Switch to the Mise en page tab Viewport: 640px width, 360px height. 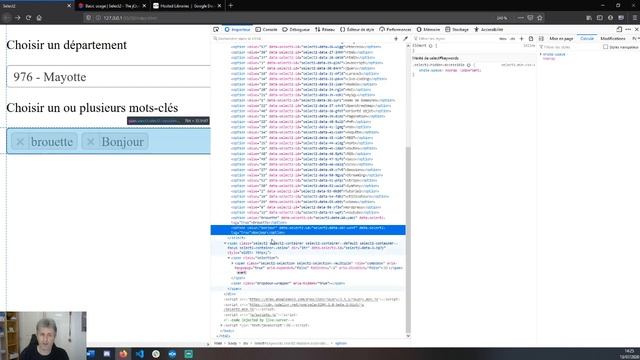coord(561,38)
